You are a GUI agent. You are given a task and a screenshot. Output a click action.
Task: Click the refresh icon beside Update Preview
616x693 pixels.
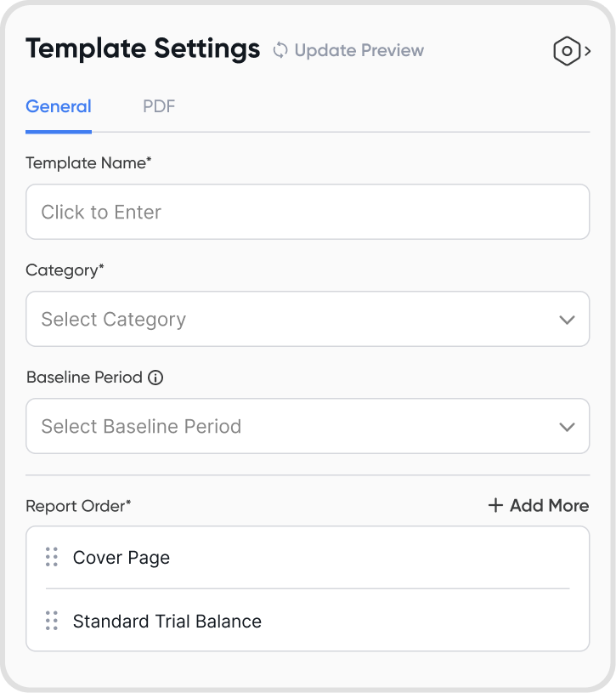point(280,50)
